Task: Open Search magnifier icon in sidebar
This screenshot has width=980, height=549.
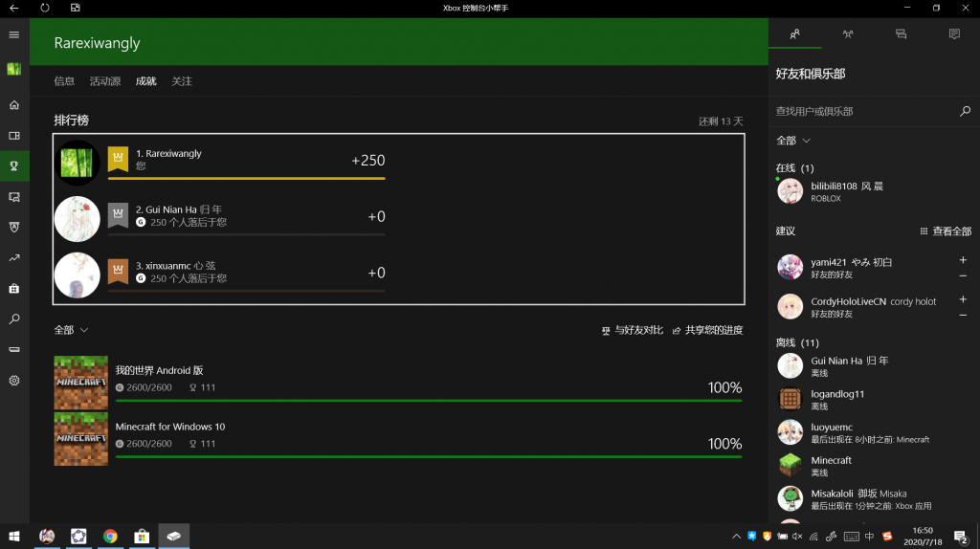Action: (x=13, y=319)
